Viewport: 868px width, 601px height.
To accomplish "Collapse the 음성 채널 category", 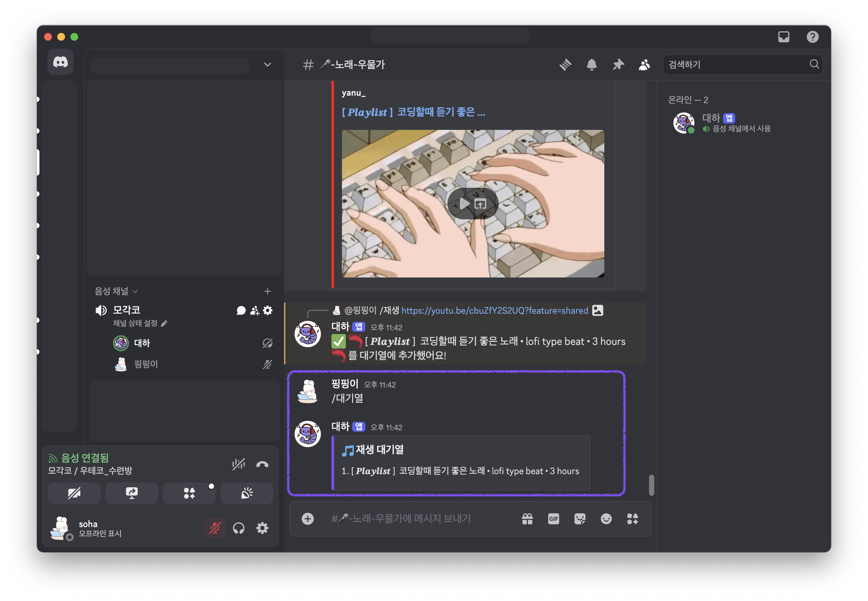I will [x=116, y=292].
